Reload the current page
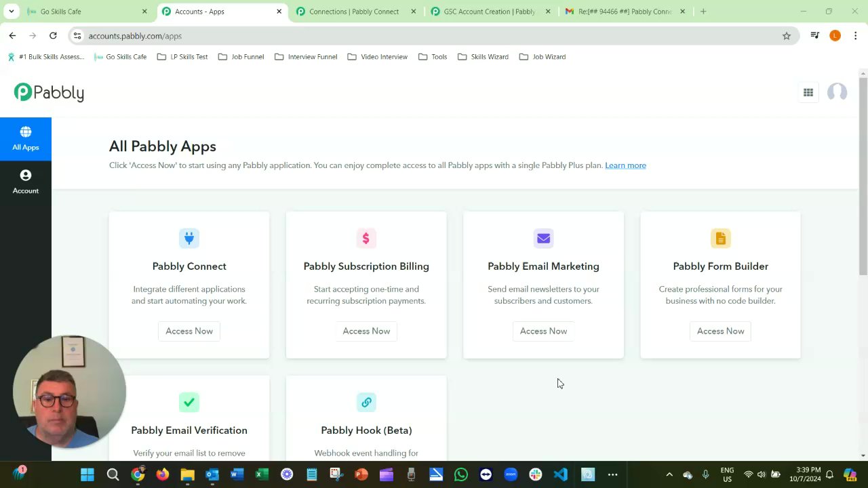 pyautogui.click(x=53, y=36)
